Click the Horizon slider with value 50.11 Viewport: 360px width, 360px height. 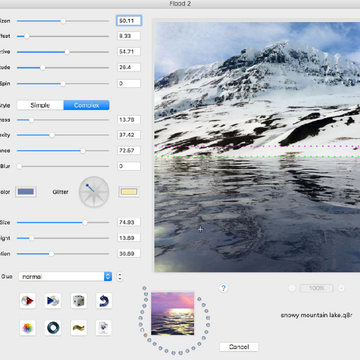[x=63, y=21]
